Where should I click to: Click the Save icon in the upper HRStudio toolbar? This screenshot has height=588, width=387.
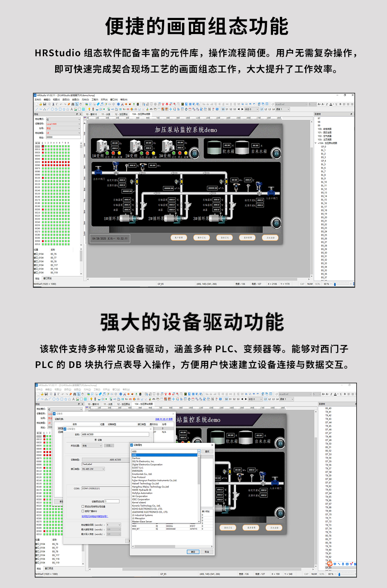point(44,104)
